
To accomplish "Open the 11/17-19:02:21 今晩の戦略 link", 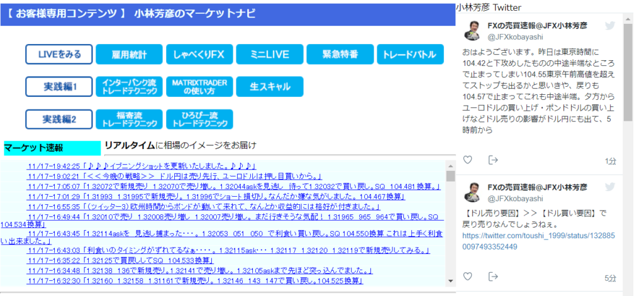I will click(x=175, y=177).
